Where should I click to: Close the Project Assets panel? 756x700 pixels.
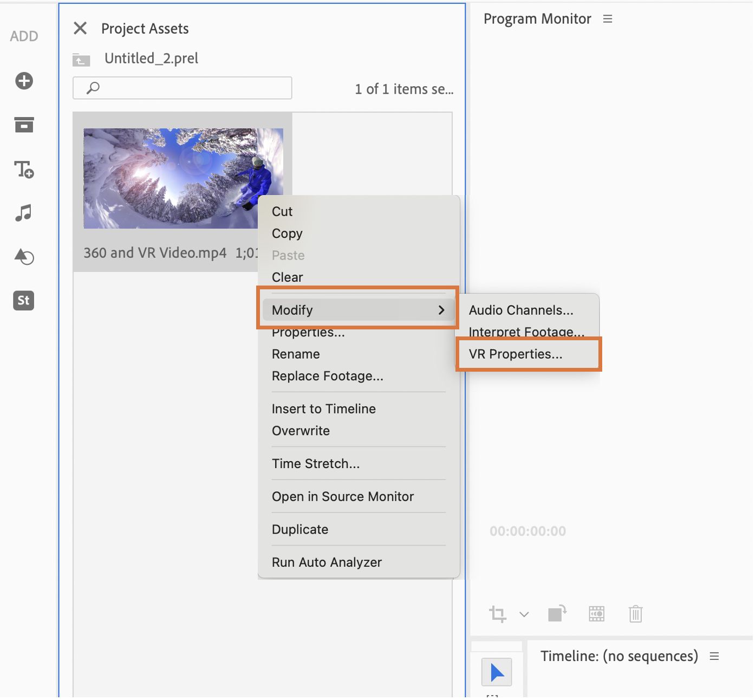(80, 28)
